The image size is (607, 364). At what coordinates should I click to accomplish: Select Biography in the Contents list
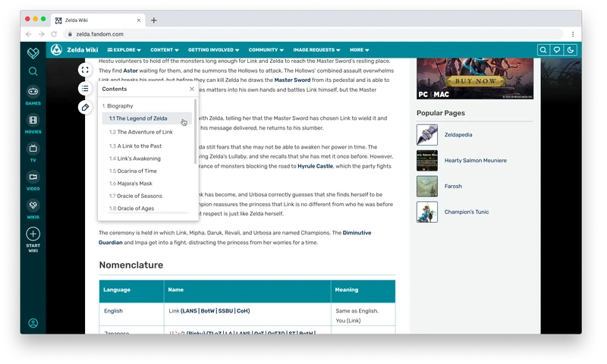[118, 106]
